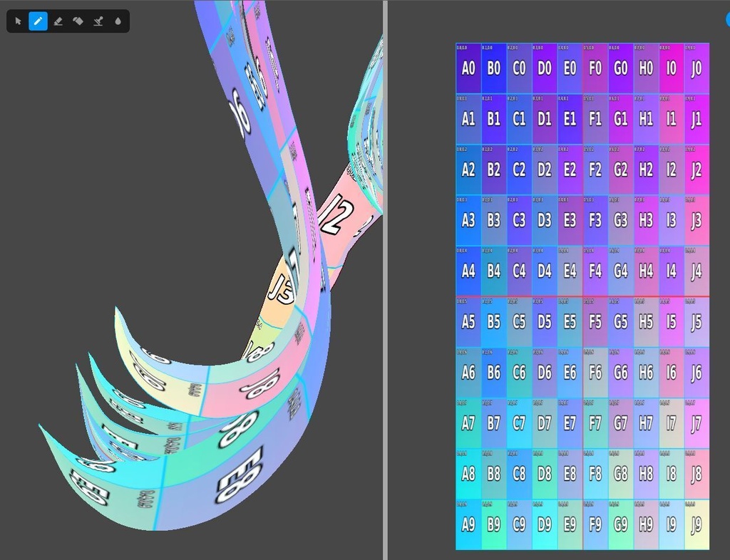Click cell D9 in the UV grid
Screen dimensions: 730x560
(544, 524)
